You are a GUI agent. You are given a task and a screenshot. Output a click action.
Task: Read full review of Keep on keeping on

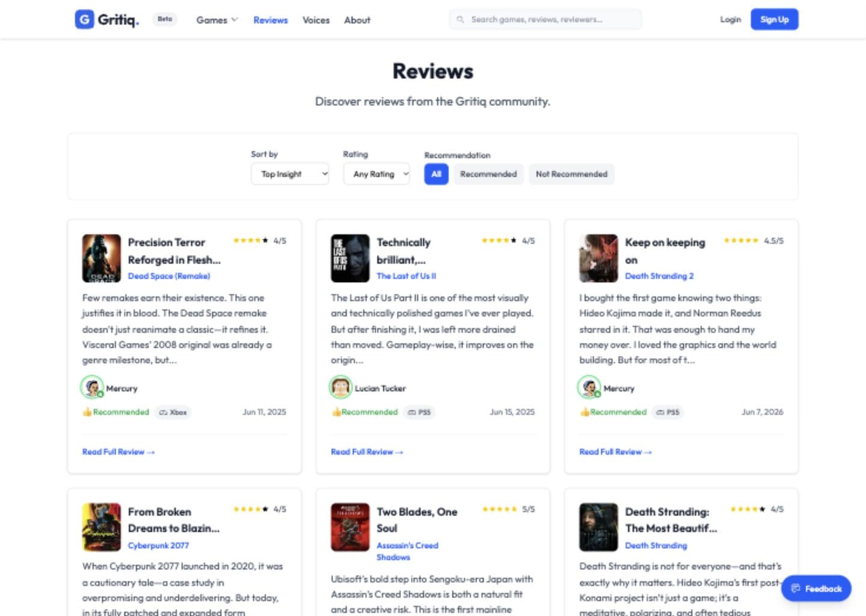point(615,452)
